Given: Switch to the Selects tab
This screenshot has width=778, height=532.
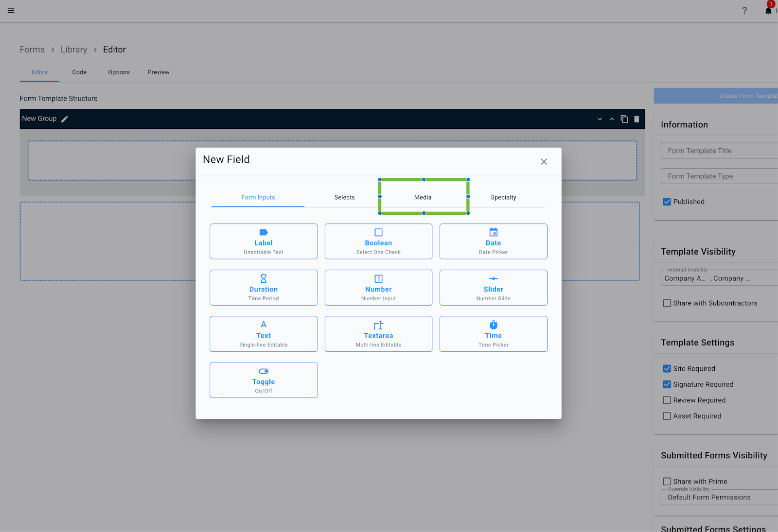Looking at the screenshot, I should pos(344,197).
